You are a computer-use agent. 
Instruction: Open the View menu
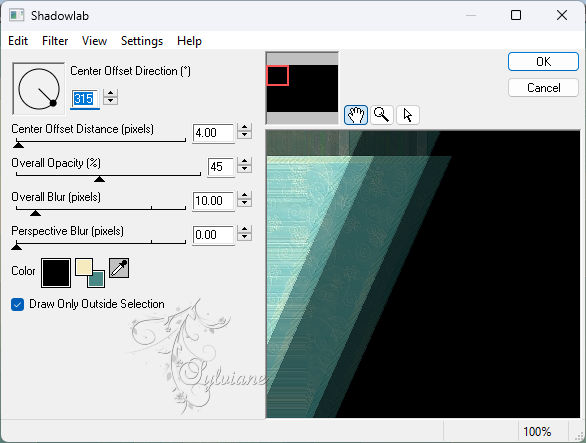pyautogui.click(x=94, y=41)
